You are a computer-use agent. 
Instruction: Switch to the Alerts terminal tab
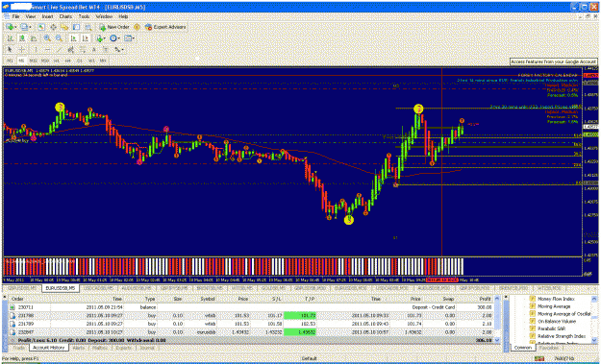(x=79, y=348)
